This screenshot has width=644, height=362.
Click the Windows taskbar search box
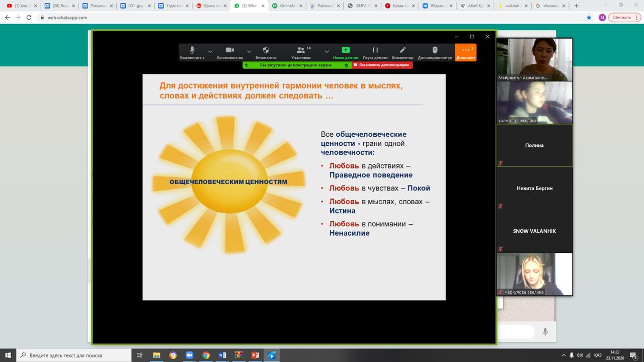[75, 355]
